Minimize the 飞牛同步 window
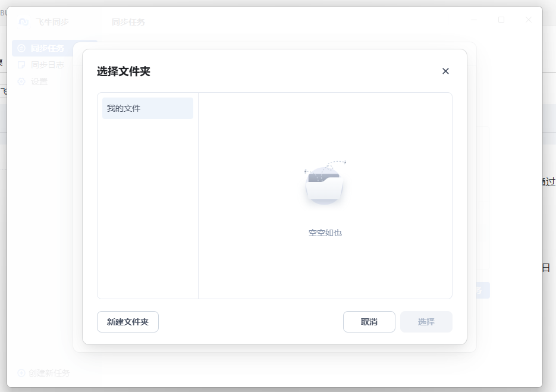 point(474,20)
